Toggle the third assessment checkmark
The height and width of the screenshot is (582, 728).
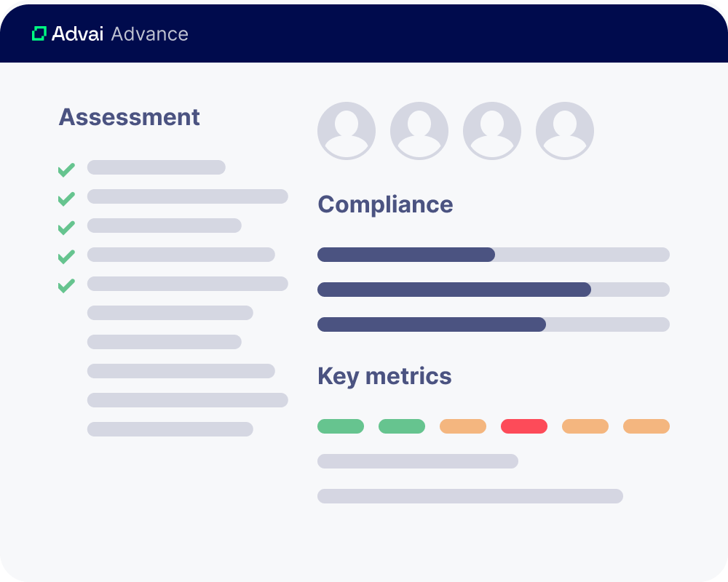point(66,228)
